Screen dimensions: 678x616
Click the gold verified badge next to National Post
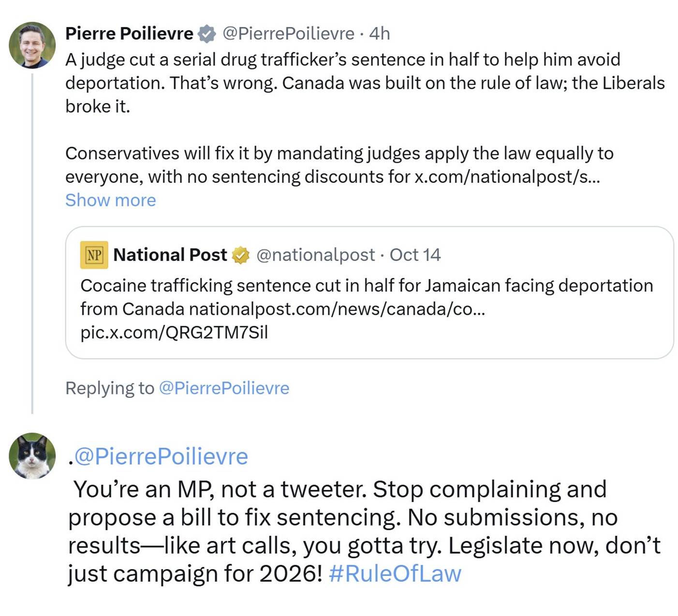(x=240, y=255)
